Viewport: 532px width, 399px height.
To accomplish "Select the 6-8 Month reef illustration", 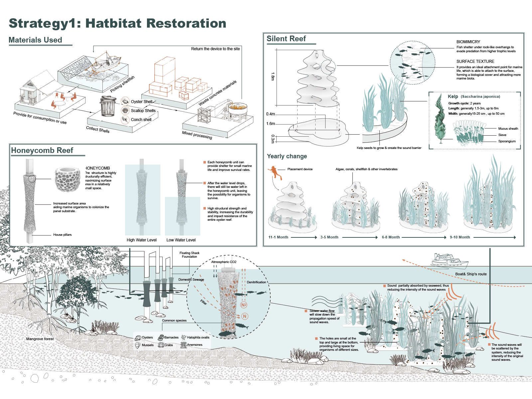I will pyautogui.click(x=423, y=208).
